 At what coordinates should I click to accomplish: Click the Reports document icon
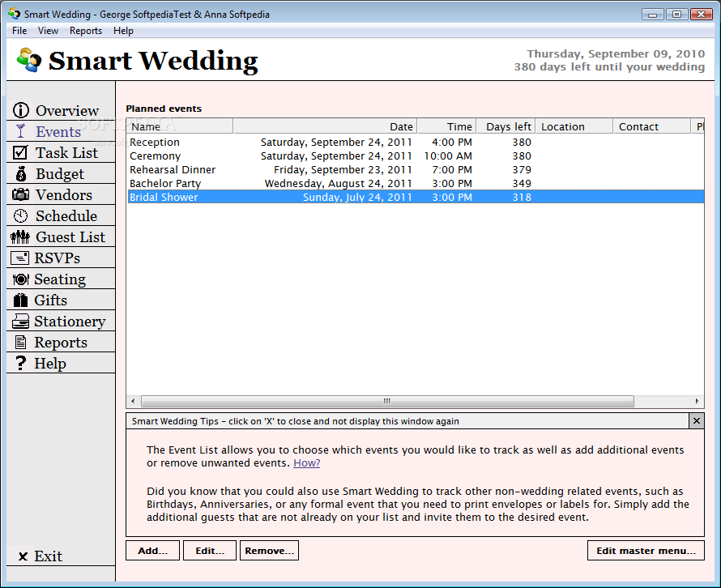(x=20, y=342)
